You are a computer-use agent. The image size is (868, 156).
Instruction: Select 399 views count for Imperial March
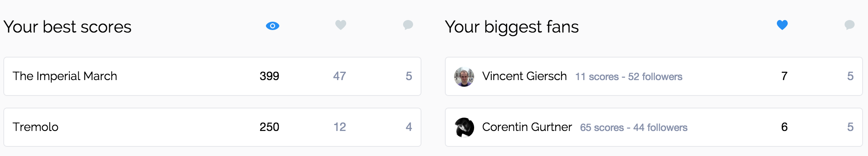(269, 76)
